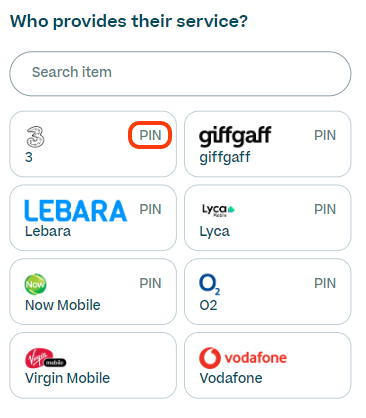Choose the Virgin Mobile logo
The width and height of the screenshot is (366, 418).
(x=45, y=358)
